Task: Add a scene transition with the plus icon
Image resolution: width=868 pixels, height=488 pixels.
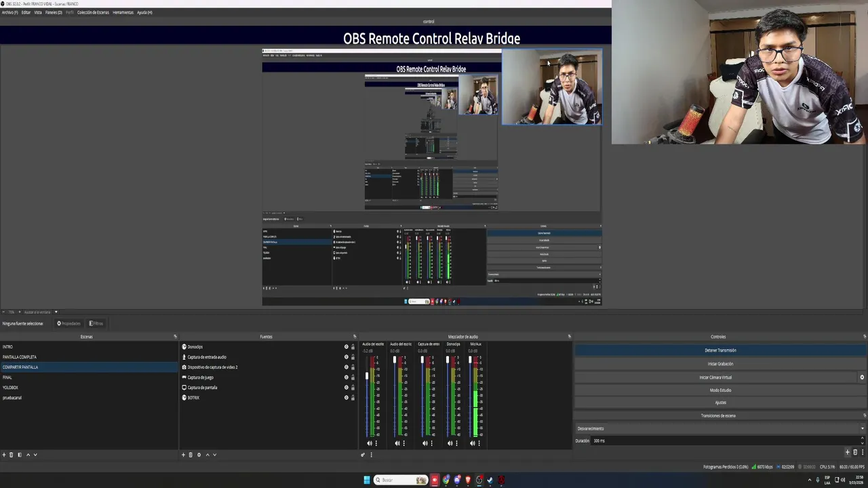Action: pyautogui.click(x=847, y=452)
